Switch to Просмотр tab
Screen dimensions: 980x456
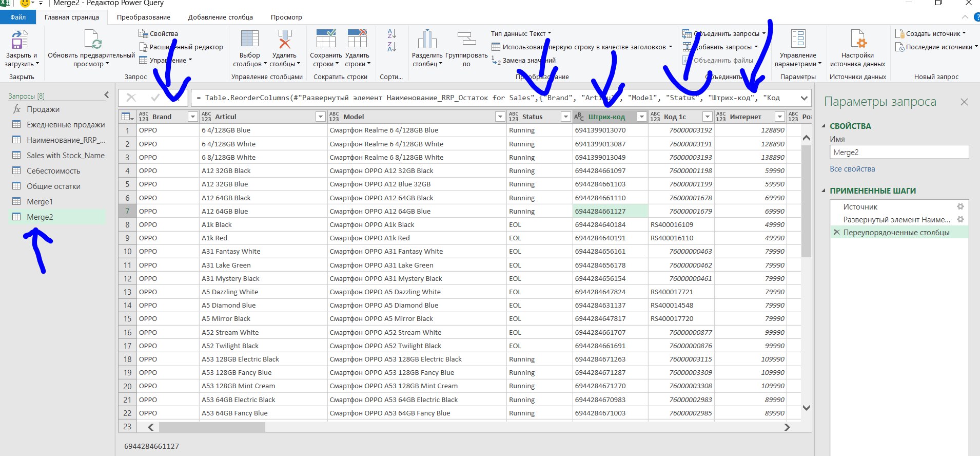pyautogui.click(x=286, y=17)
